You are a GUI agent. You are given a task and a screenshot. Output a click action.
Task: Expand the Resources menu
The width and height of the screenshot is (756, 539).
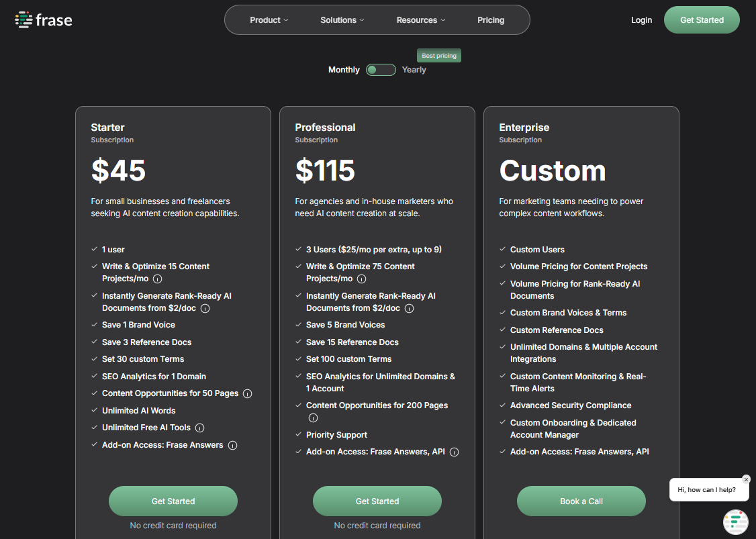pyautogui.click(x=421, y=19)
